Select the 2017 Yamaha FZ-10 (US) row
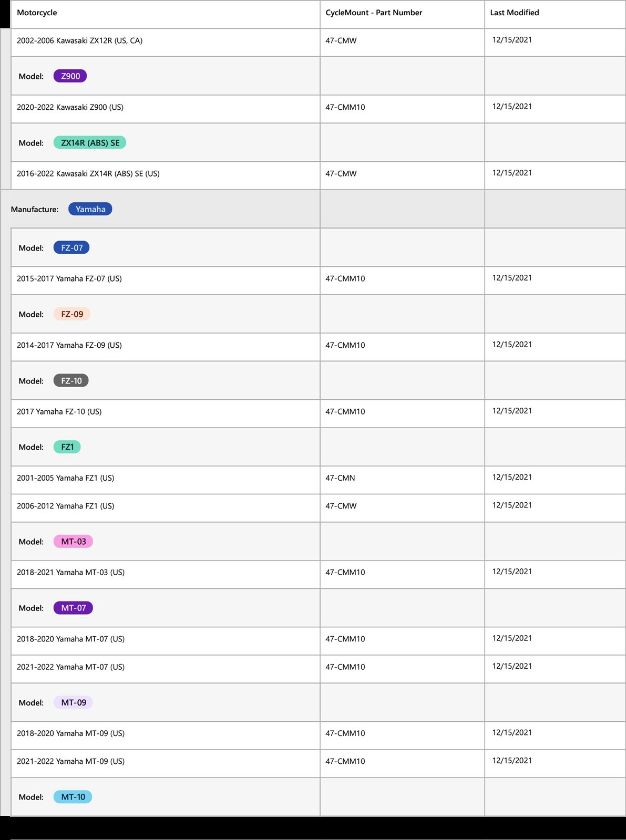Screen dimensions: 626x840 [x=318, y=413]
